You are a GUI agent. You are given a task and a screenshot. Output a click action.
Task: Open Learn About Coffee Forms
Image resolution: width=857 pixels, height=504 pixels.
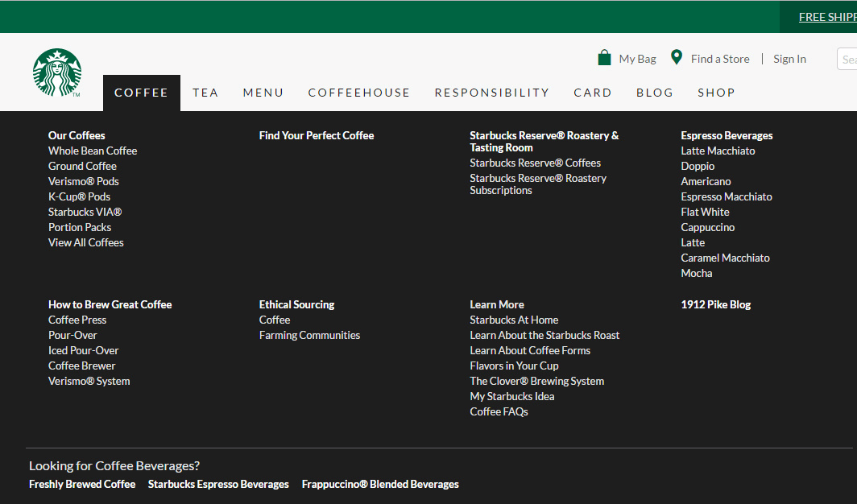(x=530, y=350)
